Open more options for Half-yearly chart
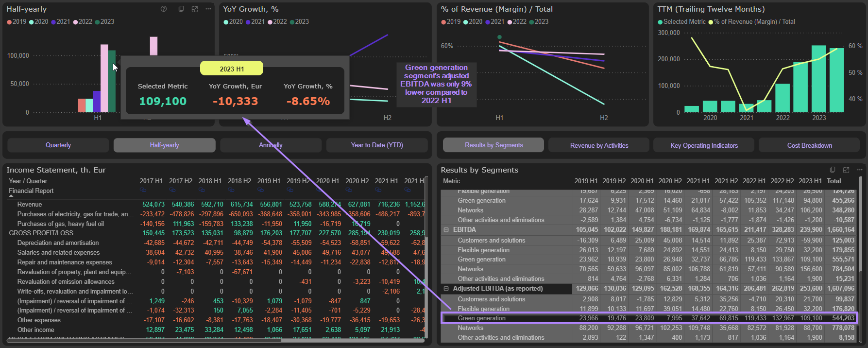The width and height of the screenshot is (868, 348). (x=208, y=9)
